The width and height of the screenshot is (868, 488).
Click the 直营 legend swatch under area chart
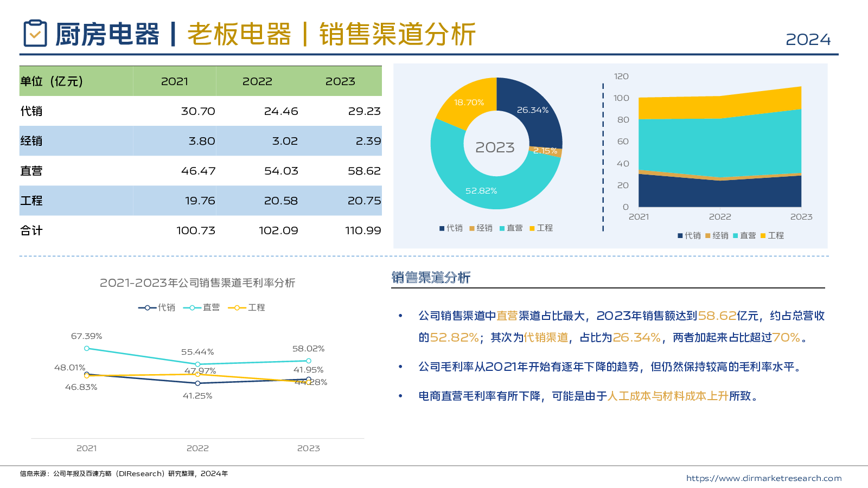736,236
